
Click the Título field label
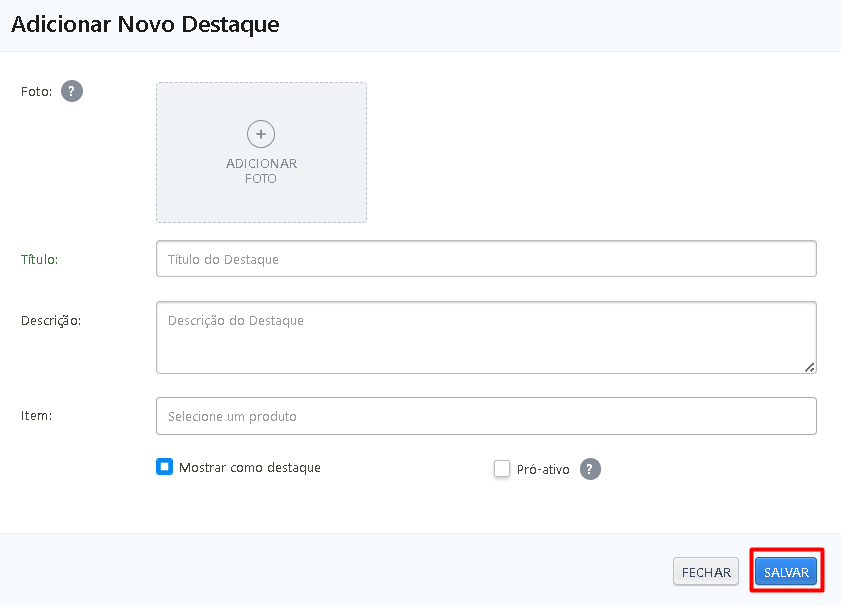[x=40, y=259]
